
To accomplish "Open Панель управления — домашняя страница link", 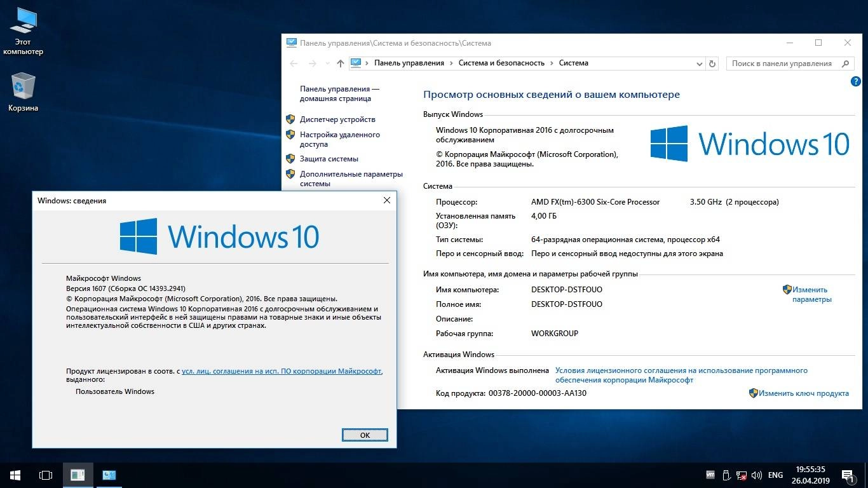I will [339, 93].
